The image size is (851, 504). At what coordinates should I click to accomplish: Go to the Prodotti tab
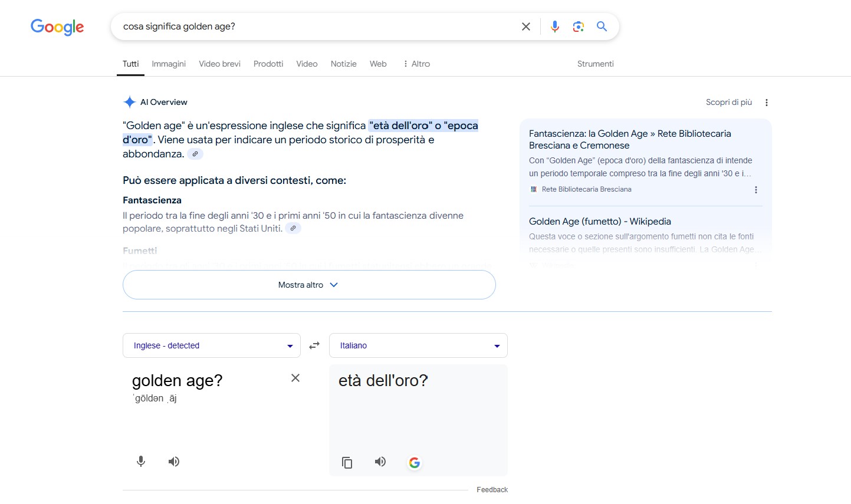[268, 64]
